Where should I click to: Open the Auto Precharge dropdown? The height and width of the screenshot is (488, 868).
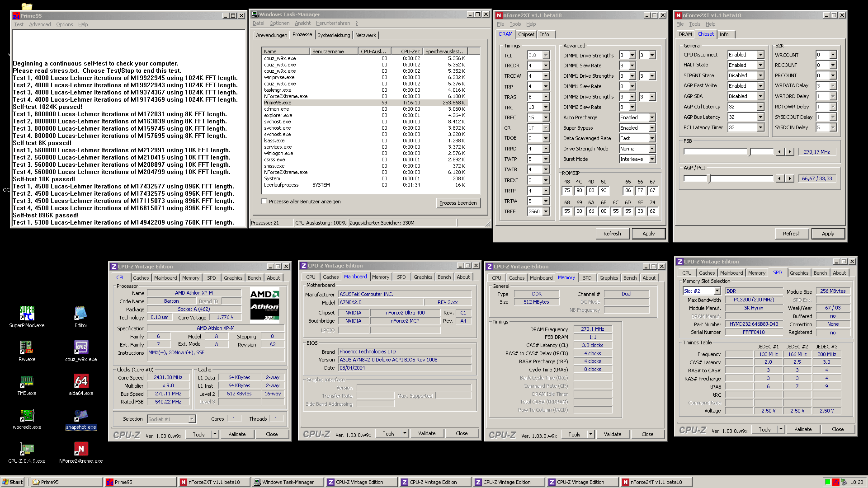(x=652, y=117)
